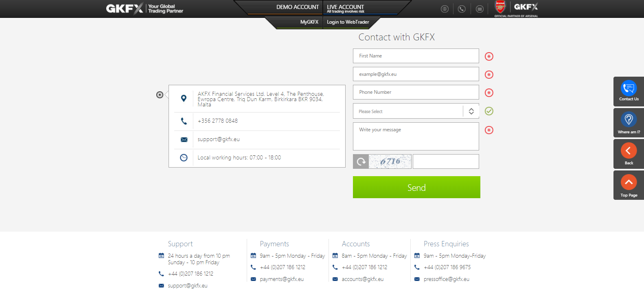
Task: Open the hamburger menu icon
Action: [x=480, y=9]
